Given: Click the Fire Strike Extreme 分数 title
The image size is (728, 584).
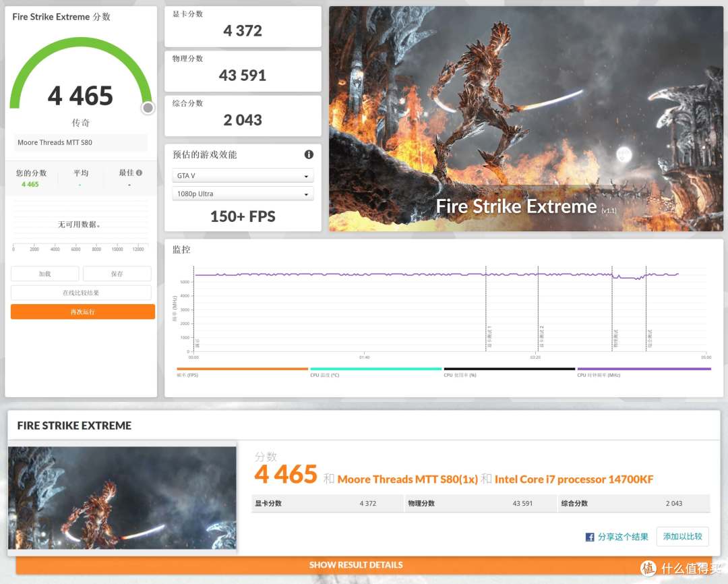Looking at the screenshot, I should coord(61,17).
